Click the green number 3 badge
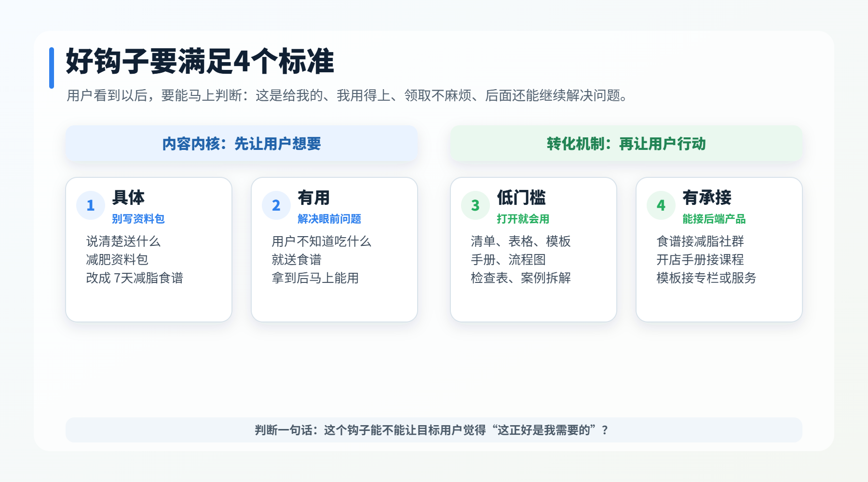 (x=475, y=205)
